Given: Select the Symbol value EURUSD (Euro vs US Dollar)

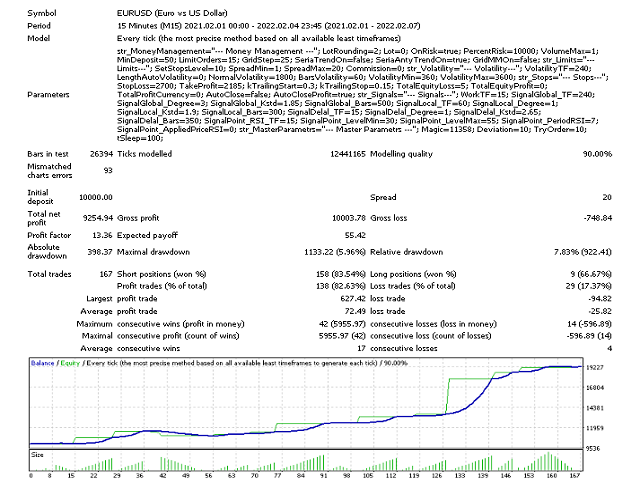Looking at the screenshot, I should (x=172, y=13).
